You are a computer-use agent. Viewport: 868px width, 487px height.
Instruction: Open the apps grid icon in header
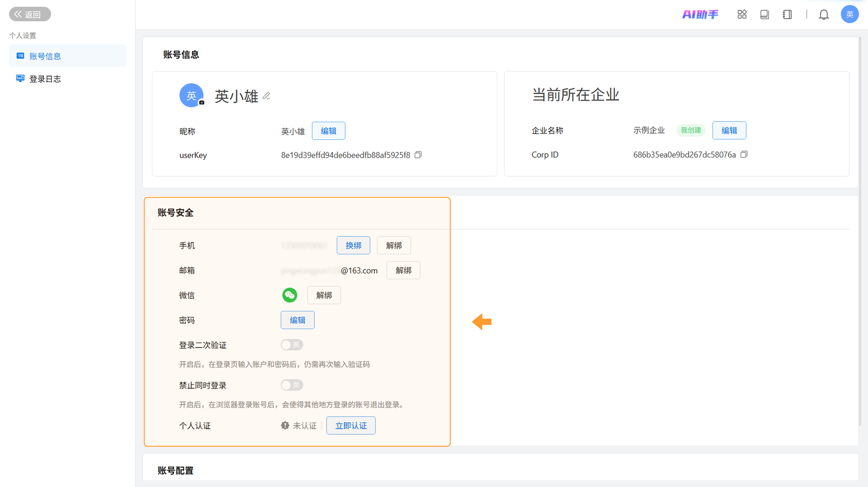(742, 14)
